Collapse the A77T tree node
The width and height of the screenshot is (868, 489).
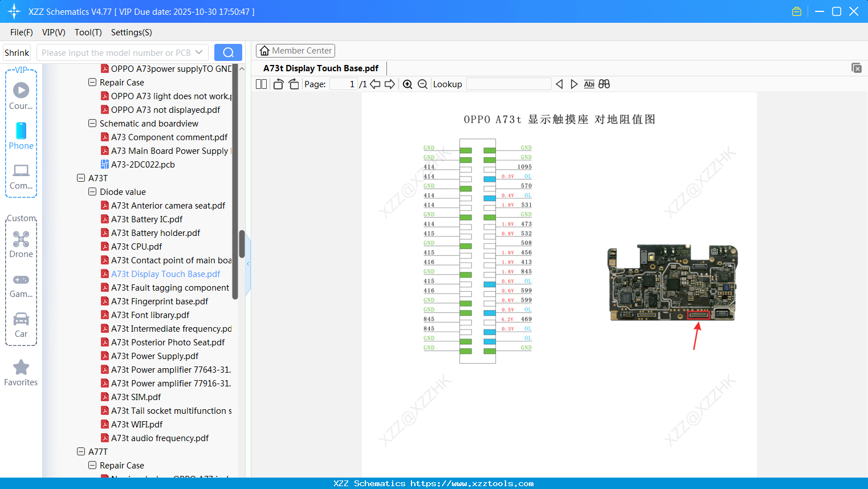(80, 451)
